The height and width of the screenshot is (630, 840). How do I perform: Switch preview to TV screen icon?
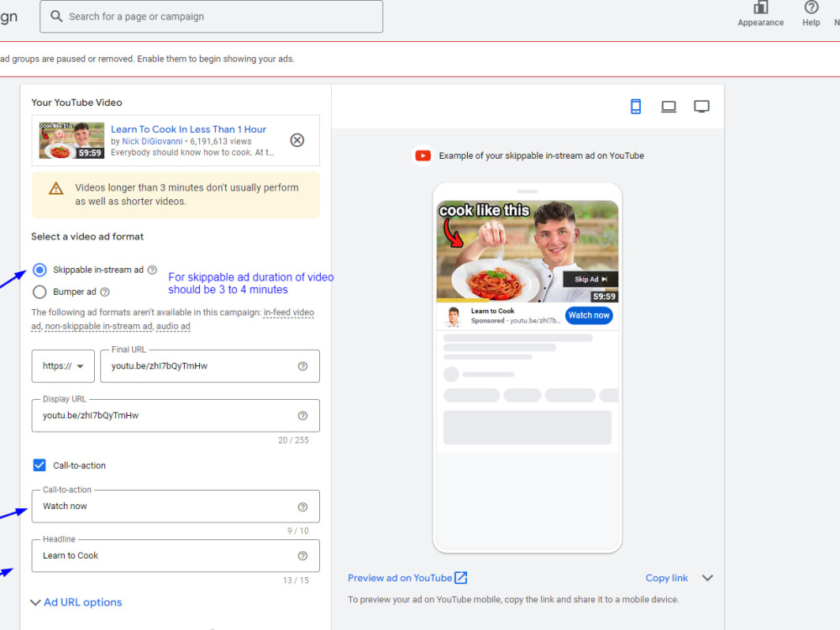coord(701,107)
